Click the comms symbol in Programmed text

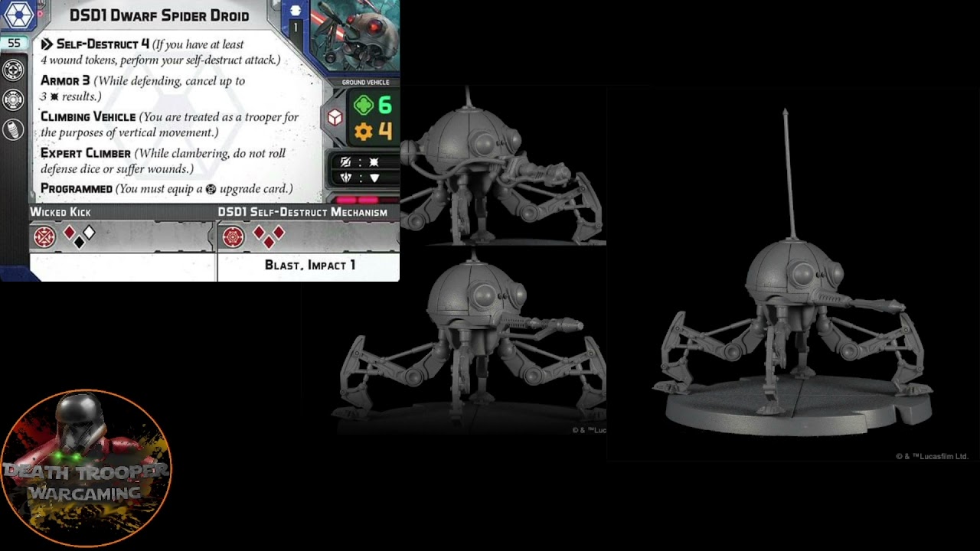(211, 189)
